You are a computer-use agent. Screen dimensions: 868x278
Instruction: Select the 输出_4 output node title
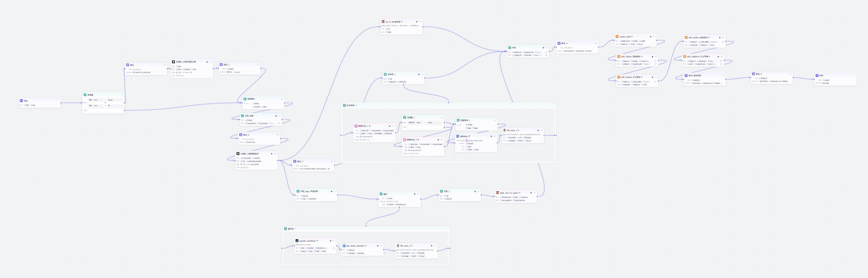[564, 43]
